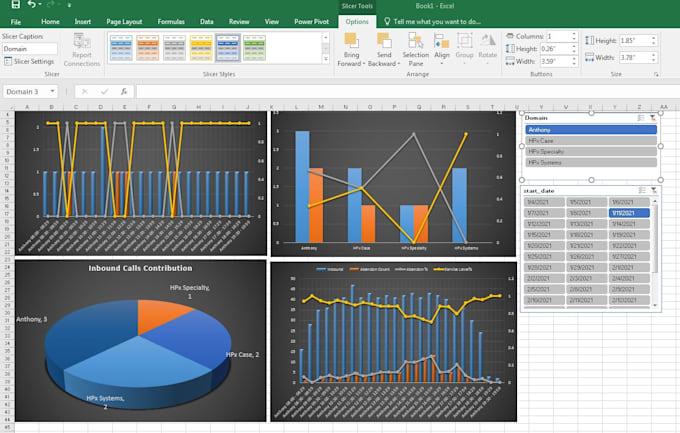
Task: Open the Power Pivot tab
Action: pyautogui.click(x=311, y=22)
